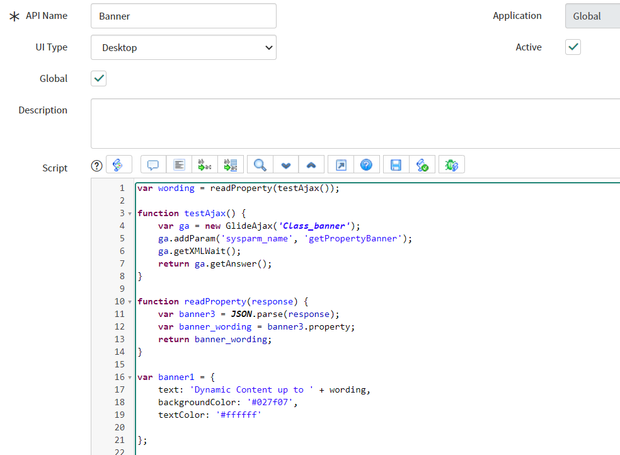620x455 pixels.
Task: Click 'return ga.getAnswer();' on line 7
Action: pyautogui.click(x=215, y=264)
